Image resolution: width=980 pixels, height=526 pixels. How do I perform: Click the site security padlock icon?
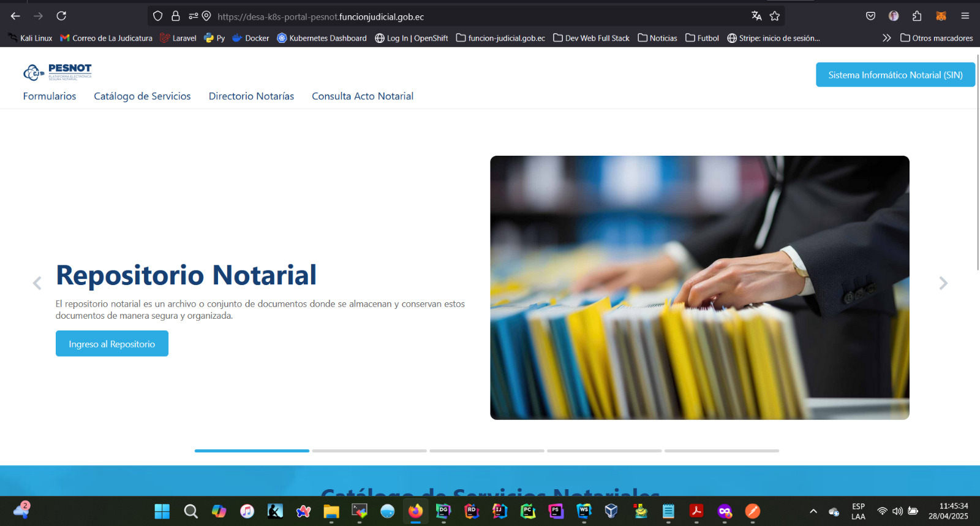(176, 16)
